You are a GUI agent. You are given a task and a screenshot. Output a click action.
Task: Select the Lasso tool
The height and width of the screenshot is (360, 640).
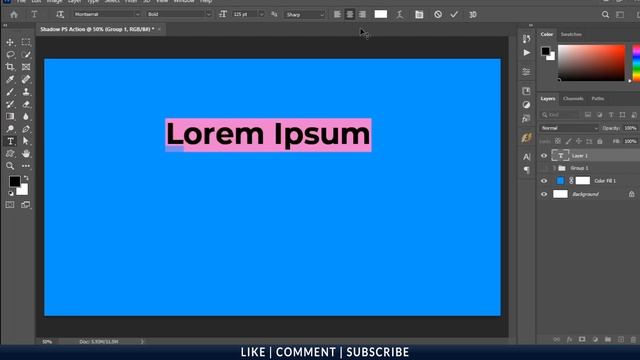pyautogui.click(x=10, y=54)
